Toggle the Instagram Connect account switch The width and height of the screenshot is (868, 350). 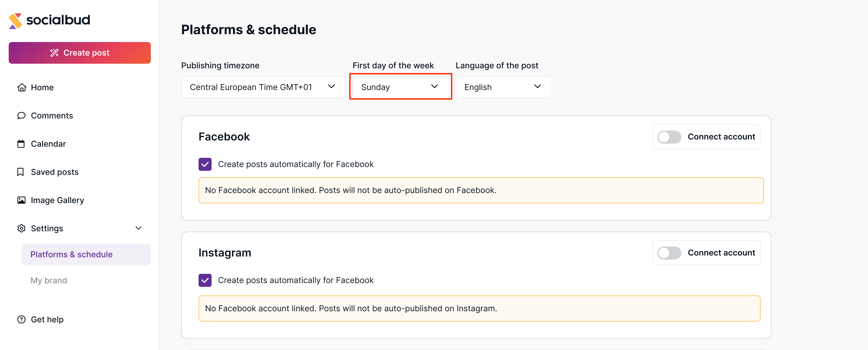pyautogui.click(x=669, y=253)
